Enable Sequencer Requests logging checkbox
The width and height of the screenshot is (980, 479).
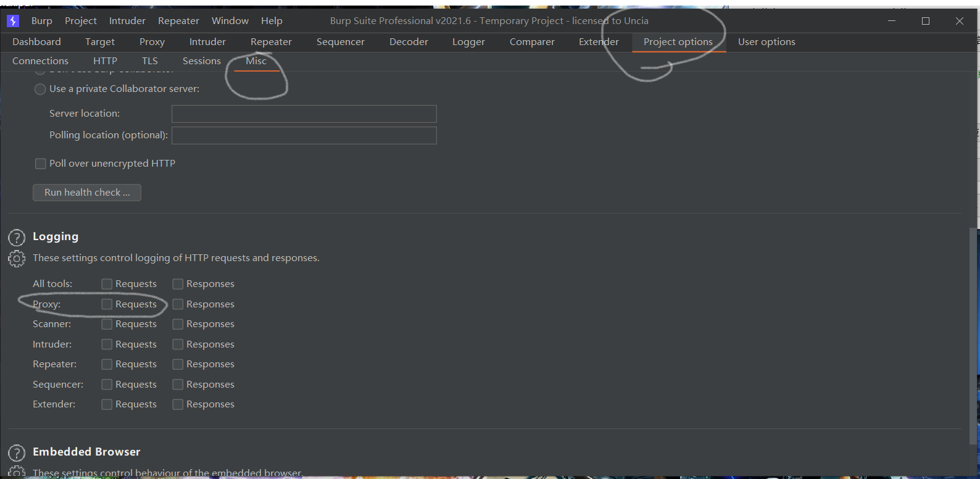click(x=107, y=385)
